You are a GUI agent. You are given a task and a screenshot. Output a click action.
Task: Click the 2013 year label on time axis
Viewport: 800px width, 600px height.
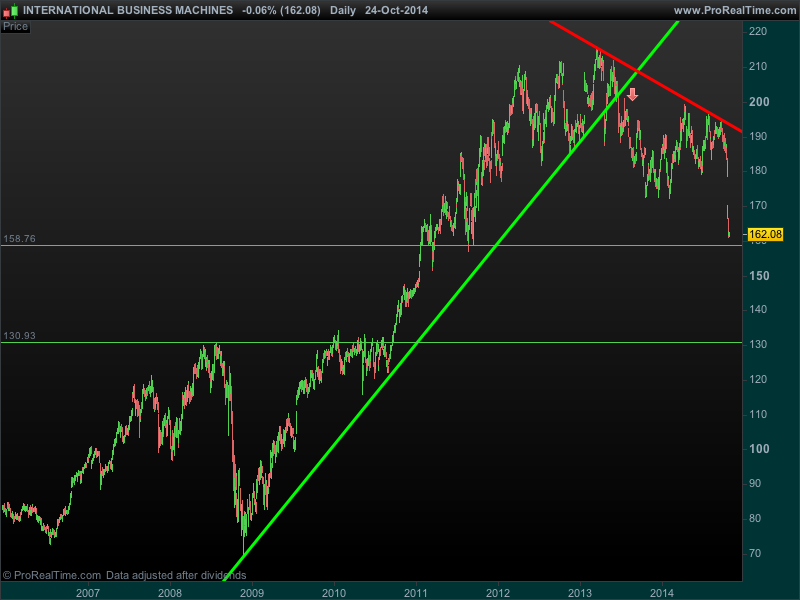point(580,593)
